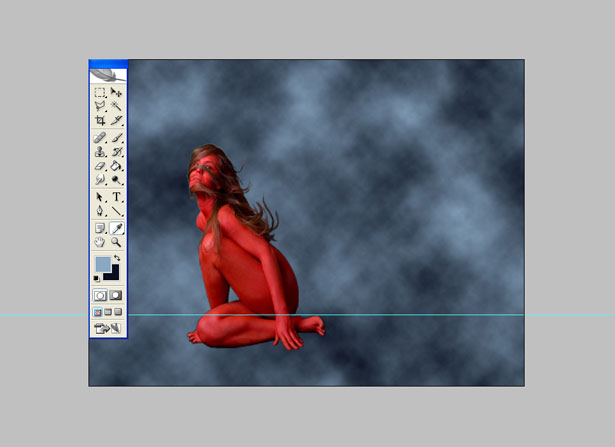Switch to full screen mode with menu bar
The width and height of the screenshot is (615, 447).
(x=108, y=312)
